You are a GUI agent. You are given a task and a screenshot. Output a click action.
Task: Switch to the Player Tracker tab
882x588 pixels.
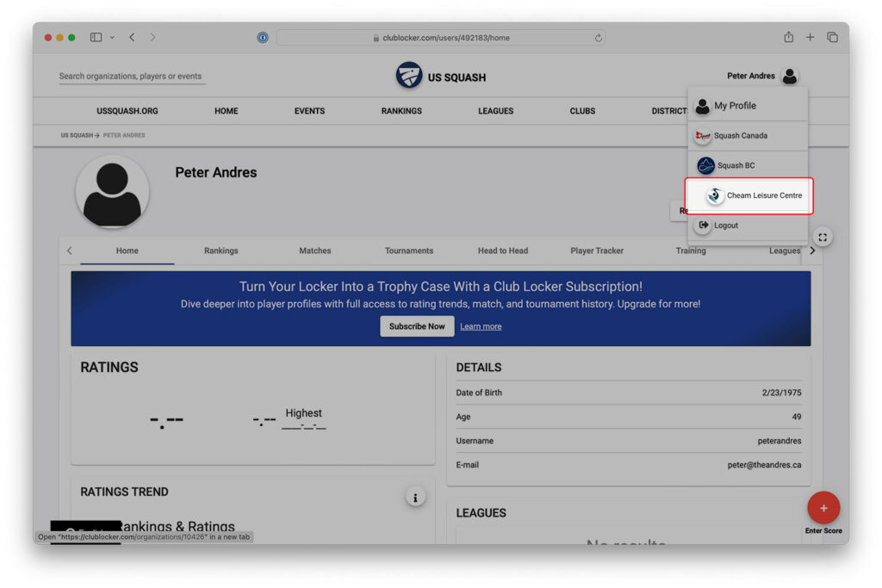point(597,251)
